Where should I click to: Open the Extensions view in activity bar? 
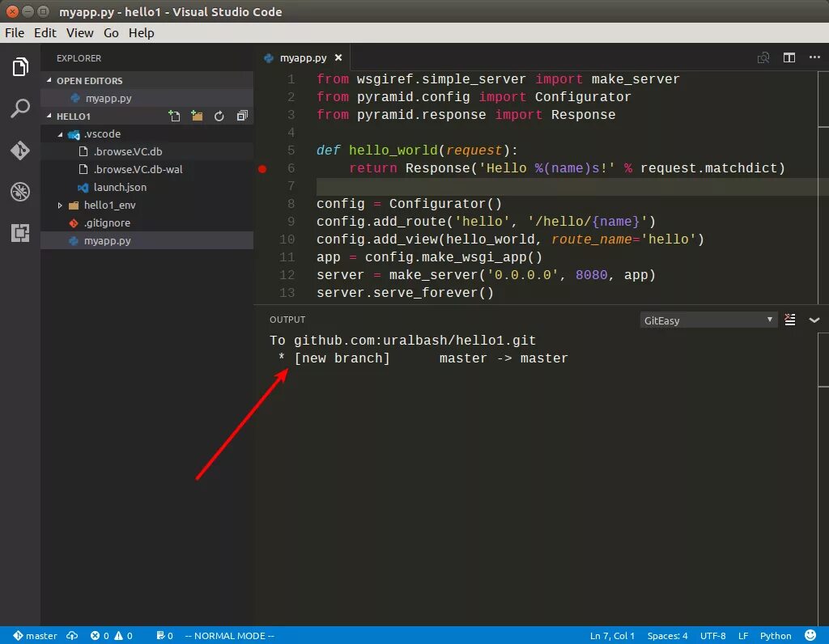[20, 233]
